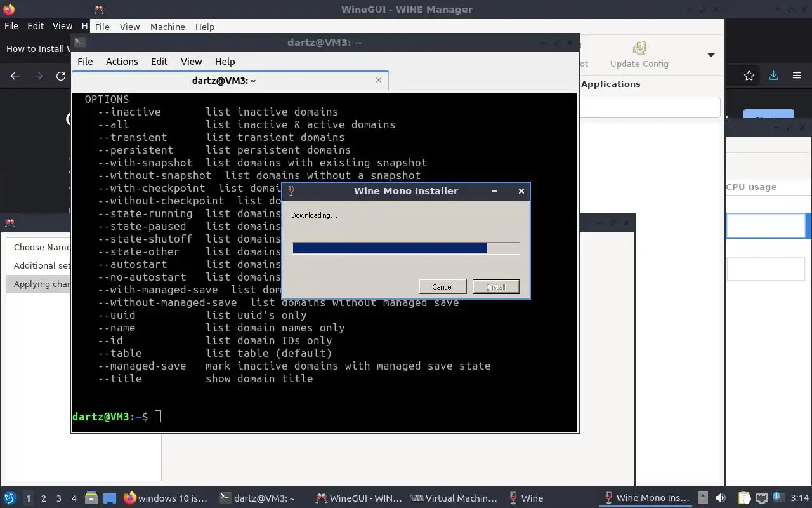Image resolution: width=812 pixels, height=508 pixels.
Task: Open WineGUI Machine menu
Action: (167, 27)
